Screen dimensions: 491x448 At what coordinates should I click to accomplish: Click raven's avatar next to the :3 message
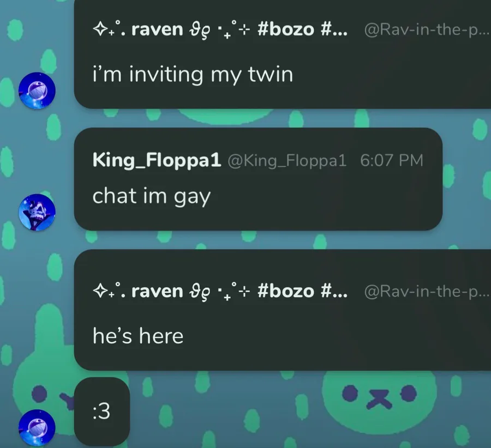click(37, 427)
